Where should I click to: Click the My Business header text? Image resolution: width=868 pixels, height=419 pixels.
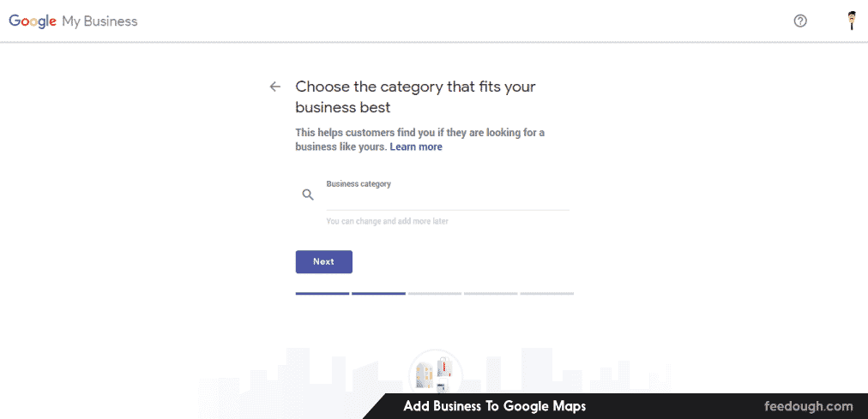(99, 21)
